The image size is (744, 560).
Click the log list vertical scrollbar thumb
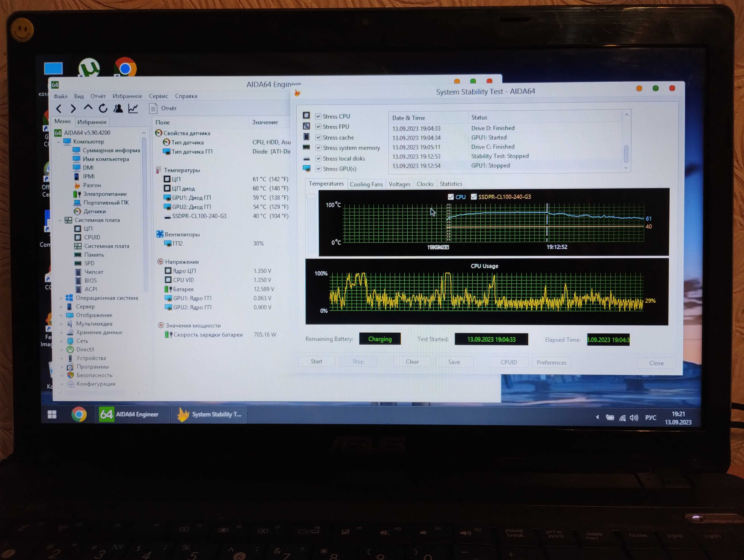tap(626, 154)
